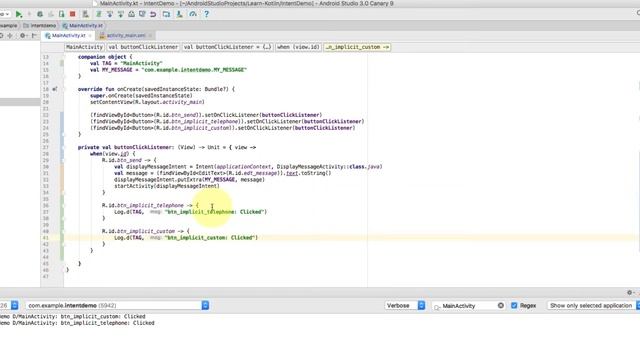
Task: Clear the MainActivity logcat search filter
Action: [500, 306]
